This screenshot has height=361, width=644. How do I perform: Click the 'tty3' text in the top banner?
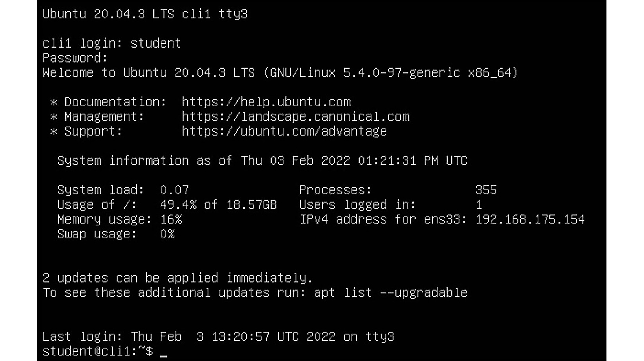point(233,14)
